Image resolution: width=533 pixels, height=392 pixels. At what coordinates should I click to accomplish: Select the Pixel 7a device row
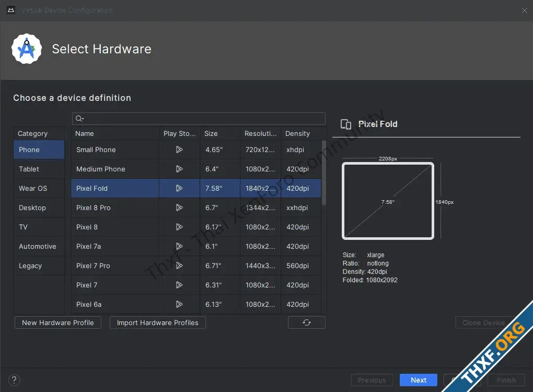pyautogui.click(x=196, y=246)
